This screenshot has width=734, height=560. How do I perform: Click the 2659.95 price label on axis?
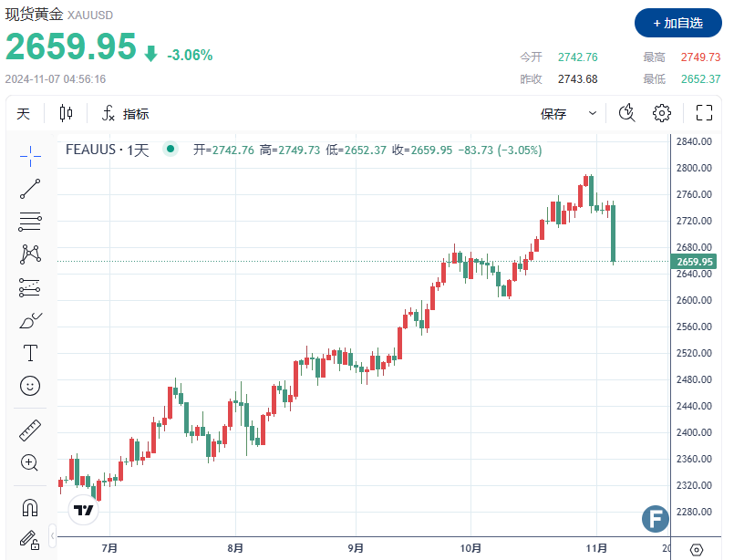(693, 262)
